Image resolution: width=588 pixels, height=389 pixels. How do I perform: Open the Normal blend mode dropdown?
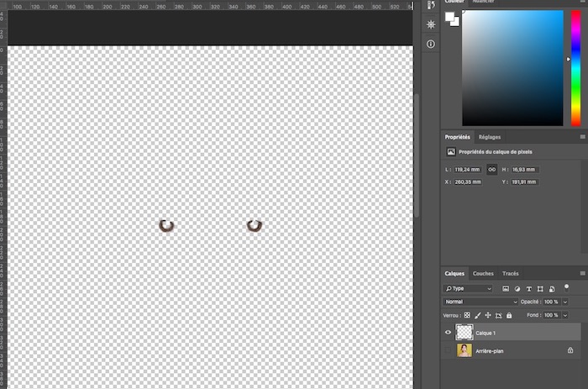(x=480, y=302)
